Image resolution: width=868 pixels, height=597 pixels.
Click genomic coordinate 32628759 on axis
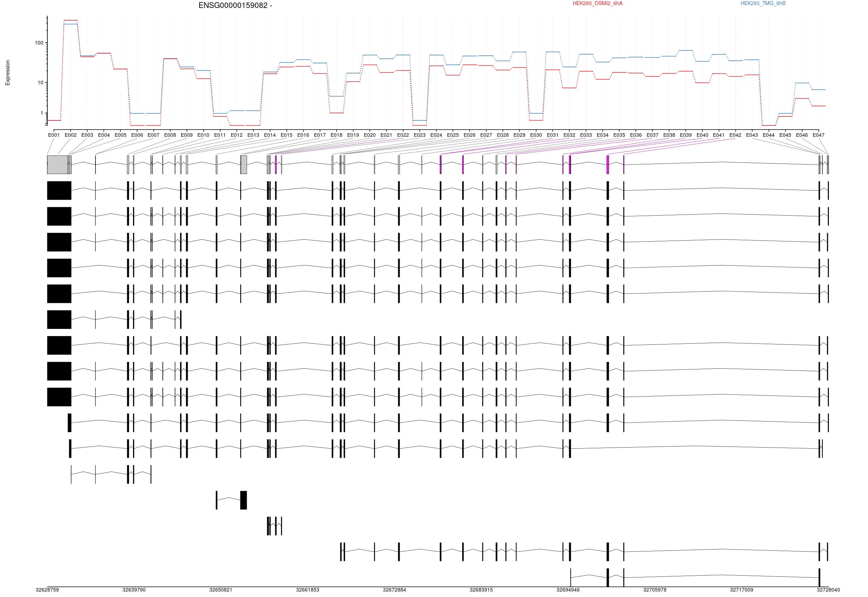point(47,590)
